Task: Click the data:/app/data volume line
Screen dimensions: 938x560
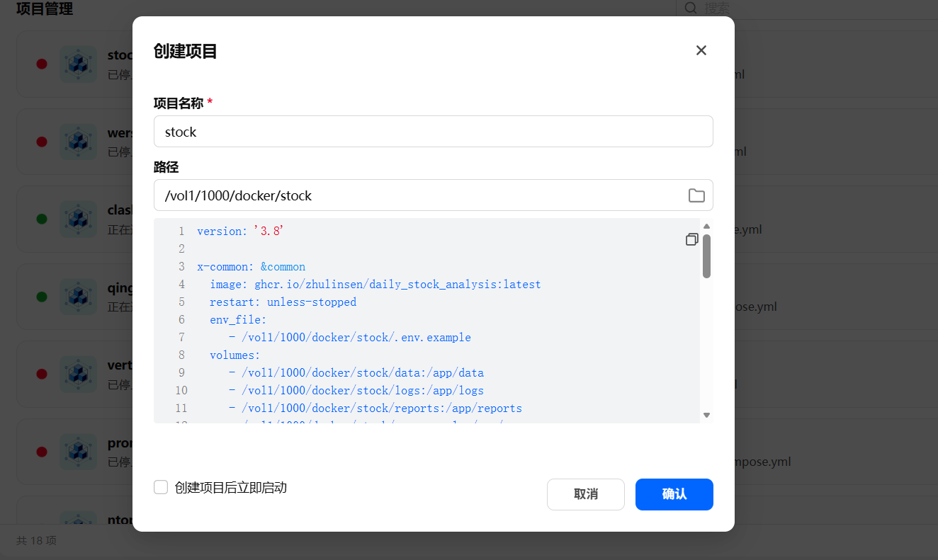Action: click(356, 373)
